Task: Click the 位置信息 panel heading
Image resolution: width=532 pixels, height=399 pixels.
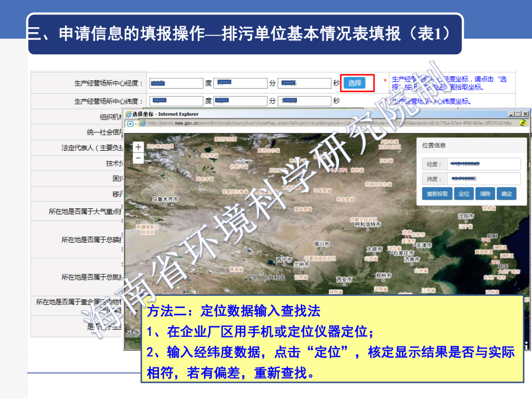Action: coord(433,146)
